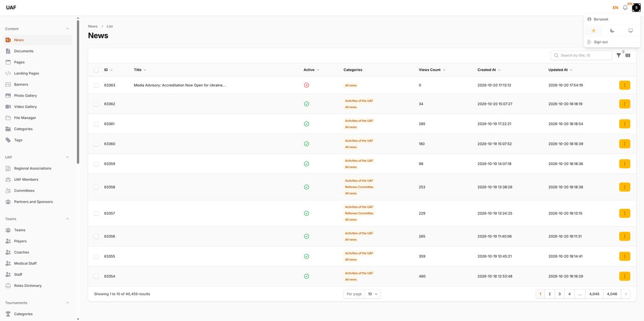Sort by ID column header
This screenshot has width=644, height=321.
click(108, 70)
